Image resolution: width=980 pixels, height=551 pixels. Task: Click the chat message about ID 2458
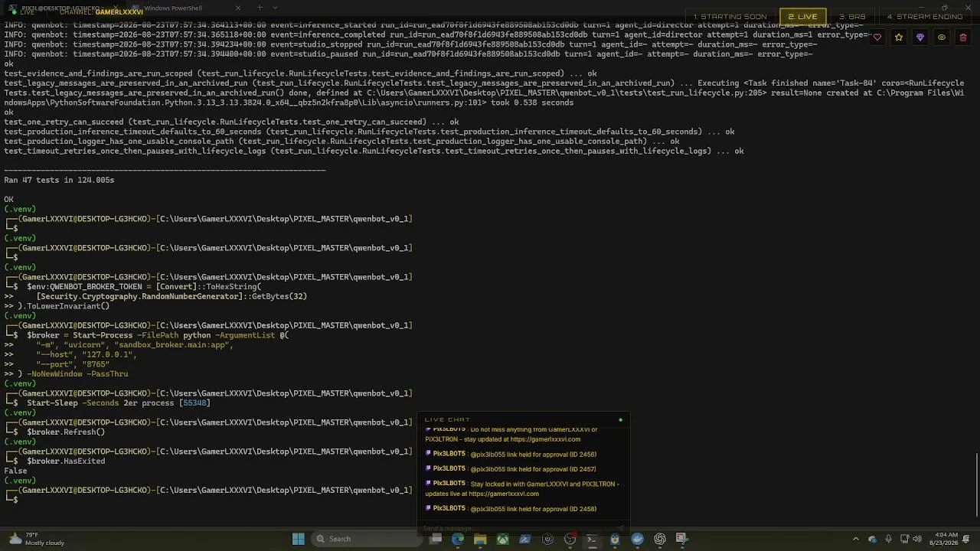tap(511, 509)
